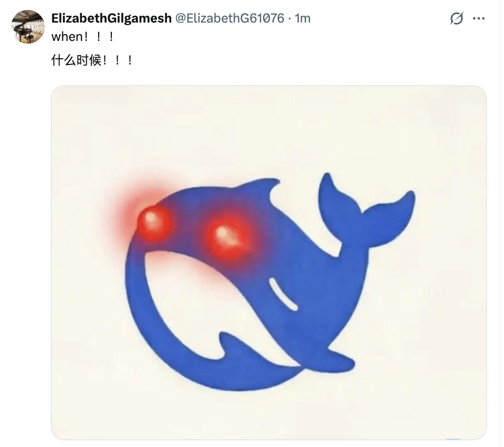Click the 'when!!!' tweet text
The width and height of the screenshot is (504, 447).
(x=82, y=37)
